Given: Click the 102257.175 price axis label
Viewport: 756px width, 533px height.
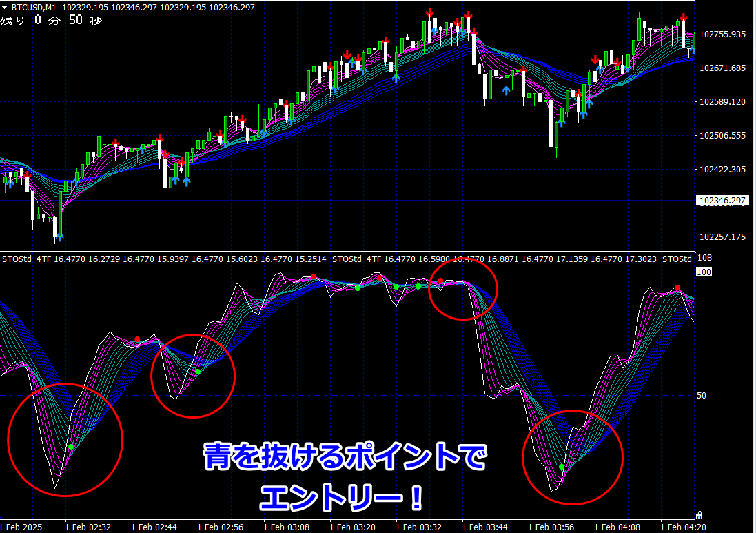Looking at the screenshot, I should click(x=722, y=237).
